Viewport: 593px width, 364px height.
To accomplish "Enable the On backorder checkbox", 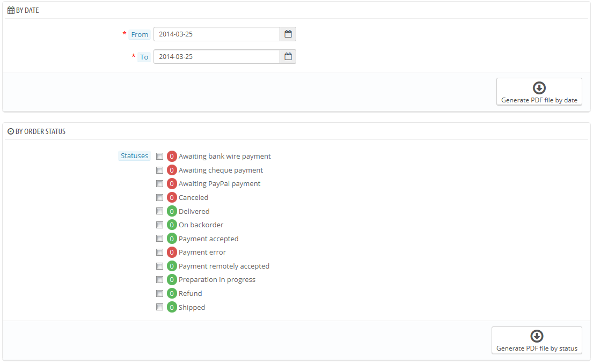I will tap(159, 225).
